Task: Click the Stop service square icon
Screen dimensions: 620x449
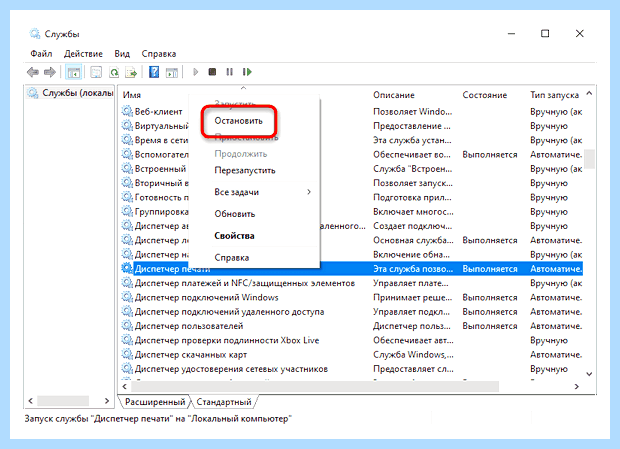Action: coord(212,72)
